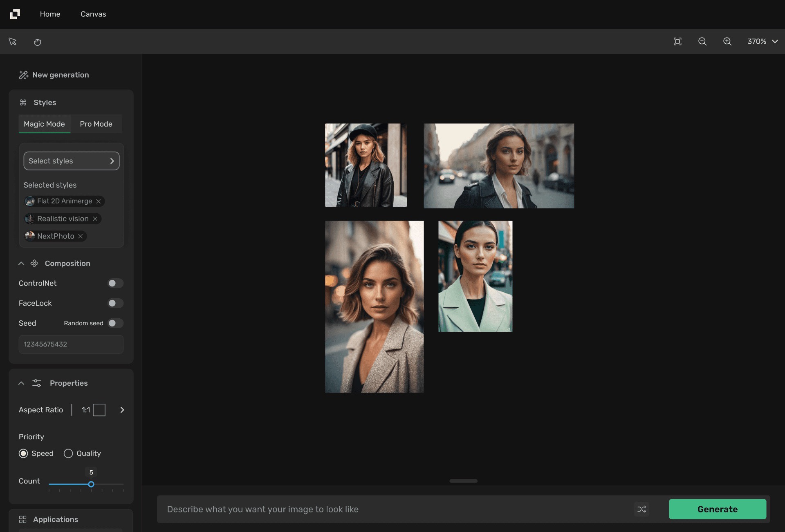The image size is (785, 532).
Task: Click the Realistic vision style avatar
Action: point(30,219)
